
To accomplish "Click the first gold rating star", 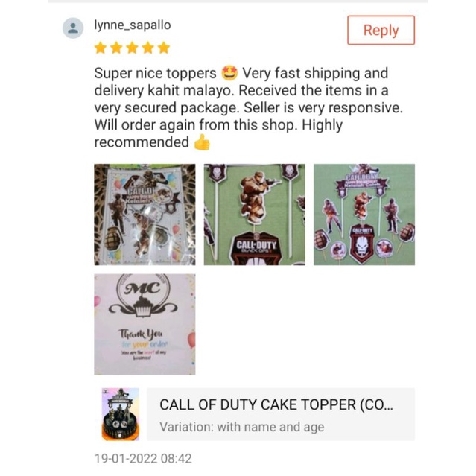I will [x=101, y=48].
